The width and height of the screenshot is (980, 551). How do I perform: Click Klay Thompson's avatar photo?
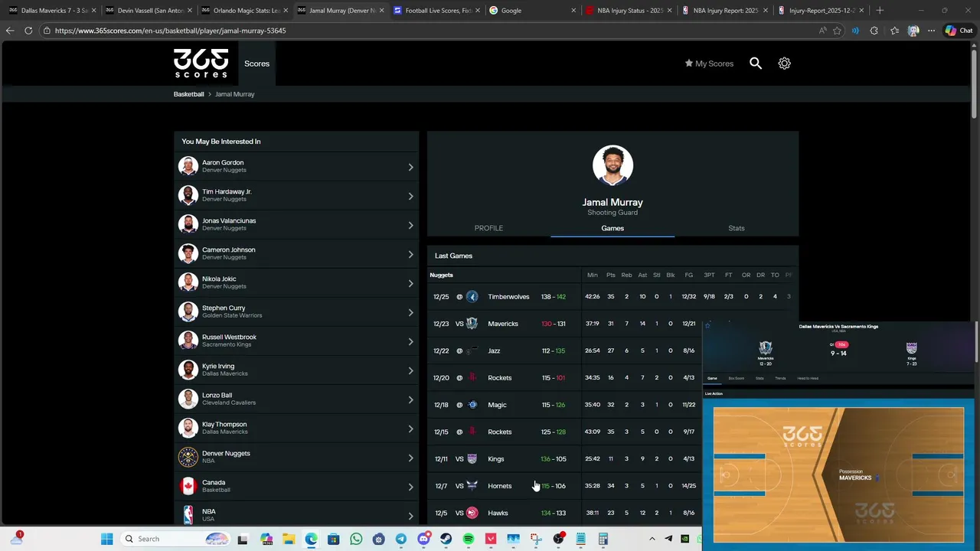188,428
